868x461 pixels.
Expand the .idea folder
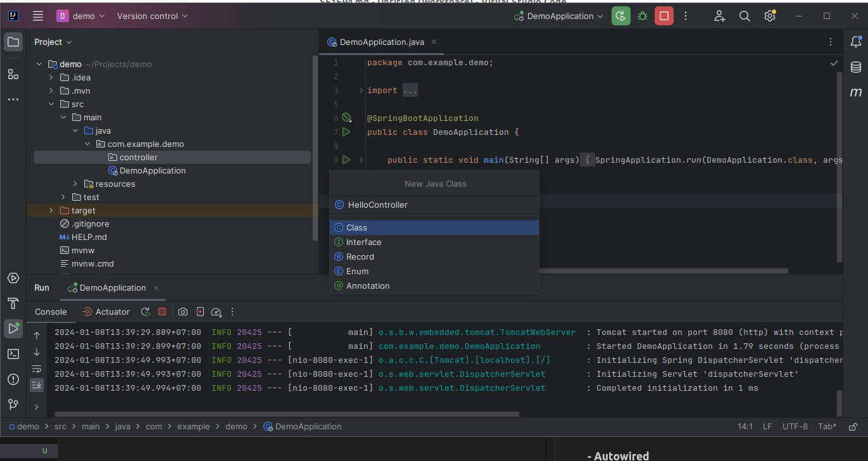pyautogui.click(x=52, y=77)
